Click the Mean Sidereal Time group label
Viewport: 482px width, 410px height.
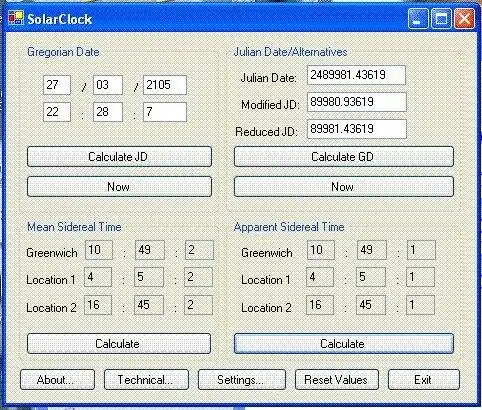tap(74, 227)
